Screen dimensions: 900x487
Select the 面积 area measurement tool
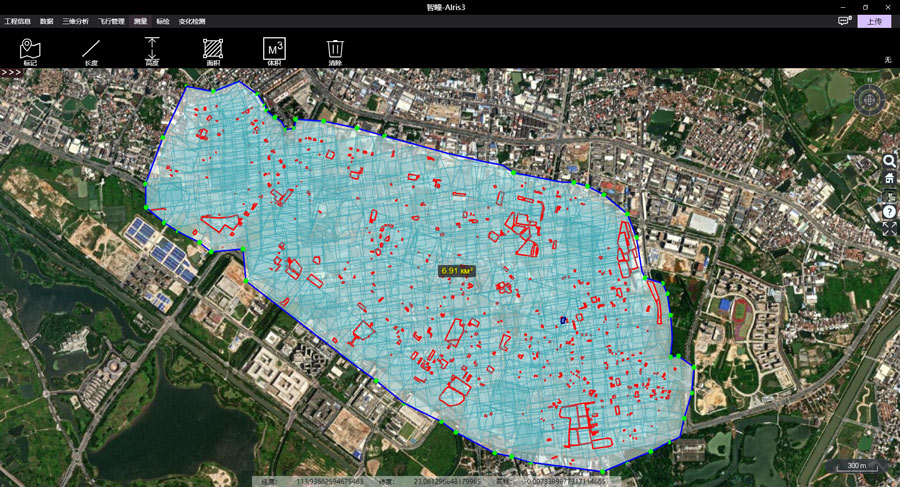(x=213, y=51)
